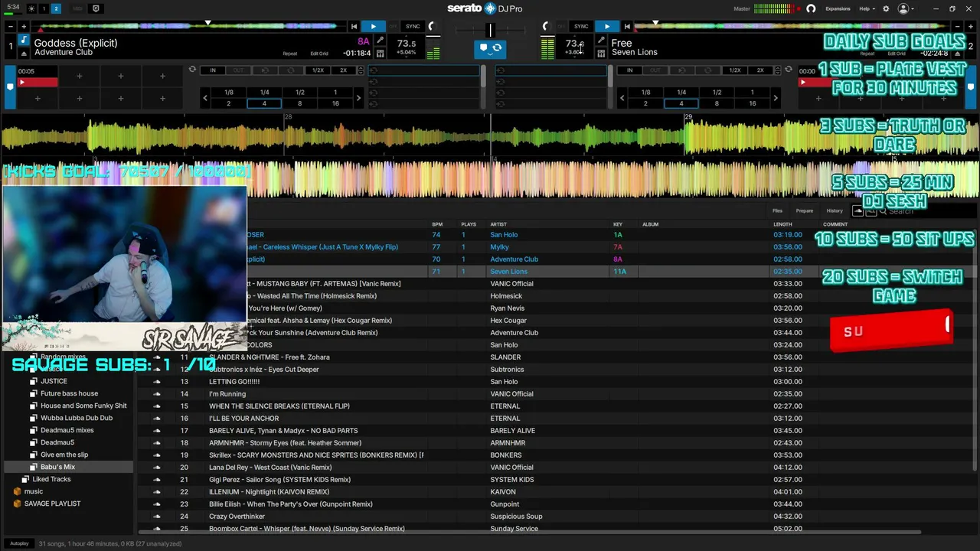Open left deck stems pad icon
Viewport: 980px width, 551px height.
[381, 54]
